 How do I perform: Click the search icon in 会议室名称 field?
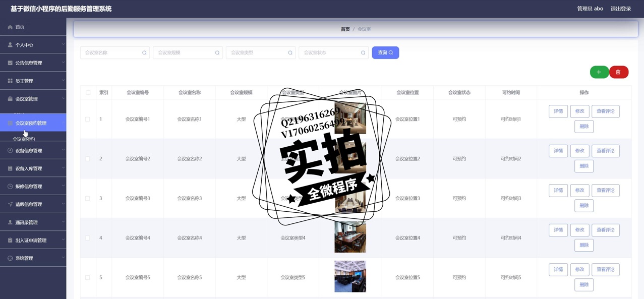[144, 53]
